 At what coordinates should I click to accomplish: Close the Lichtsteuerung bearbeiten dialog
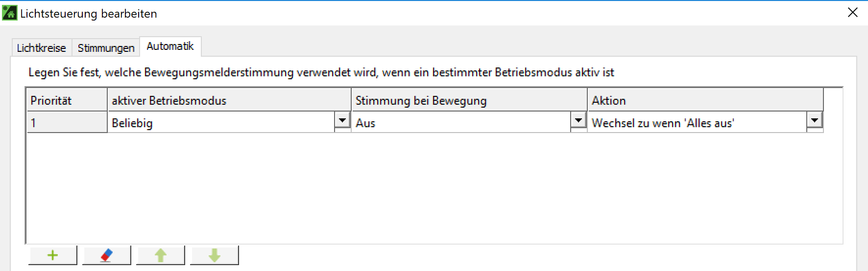click(853, 13)
